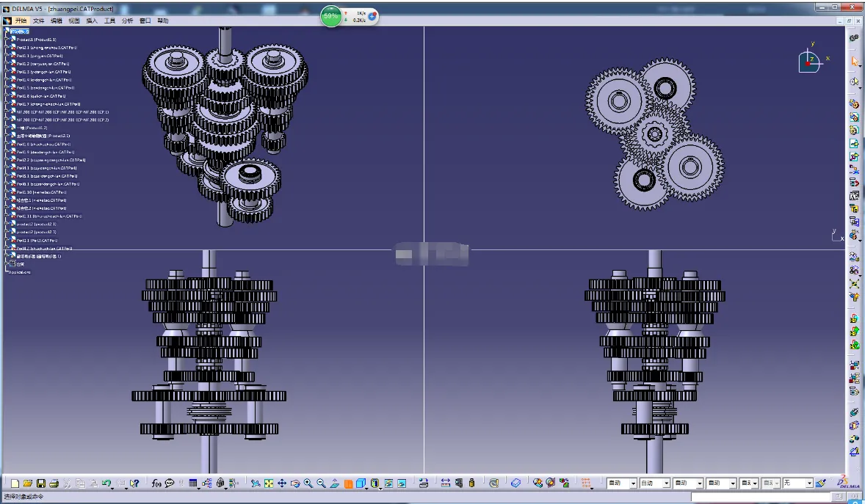Image resolution: width=865 pixels, height=504 pixels.
Task: Open the 插入 menu
Action: point(92,21)
